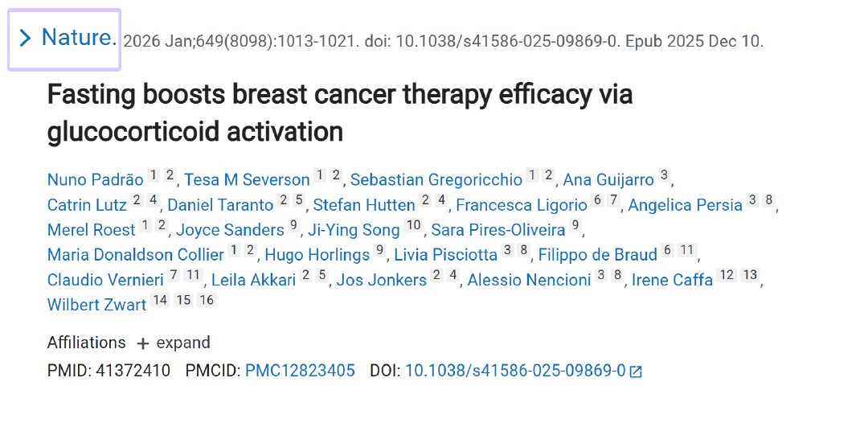Click affiliation superscript 3 after Ana Guijarro
This screenshot has height=423, width=868.
pos(664,175)
